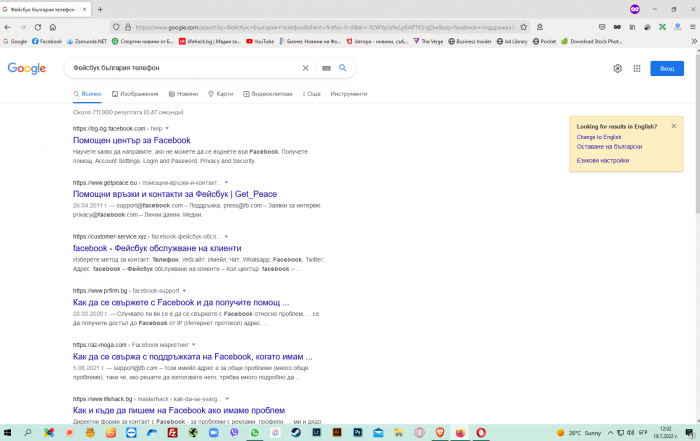Open Фейсбук обслужване на клиенти result
The width and height of the screenshot is (700, 441).
157,248
